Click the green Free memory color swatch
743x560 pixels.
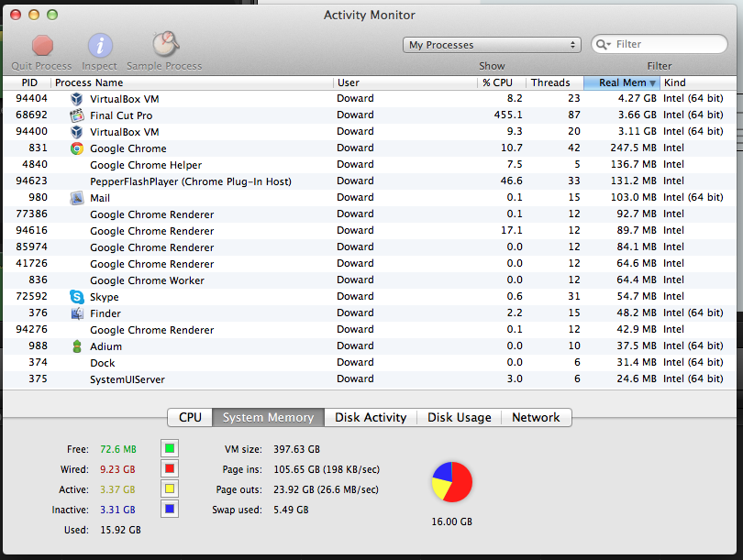pyautogui.click(x=170, y=448)
